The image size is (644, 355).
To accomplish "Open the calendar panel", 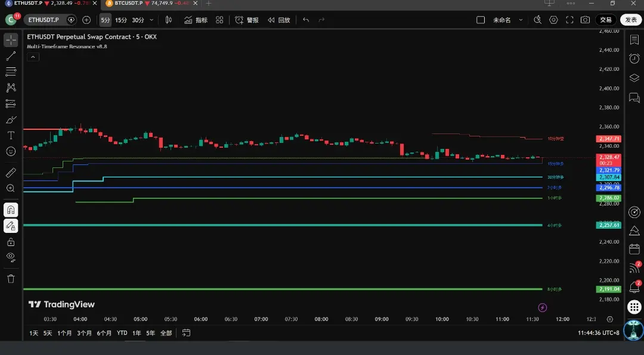I will tap(634, 249).
